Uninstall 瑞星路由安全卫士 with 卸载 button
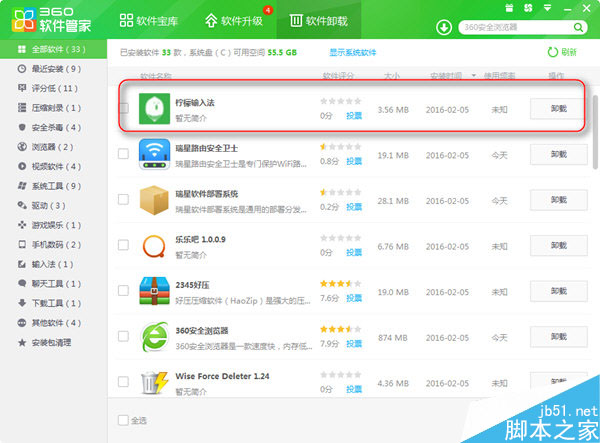The height and width of the screenshot is (443, 600). click(x=559, y=155)
